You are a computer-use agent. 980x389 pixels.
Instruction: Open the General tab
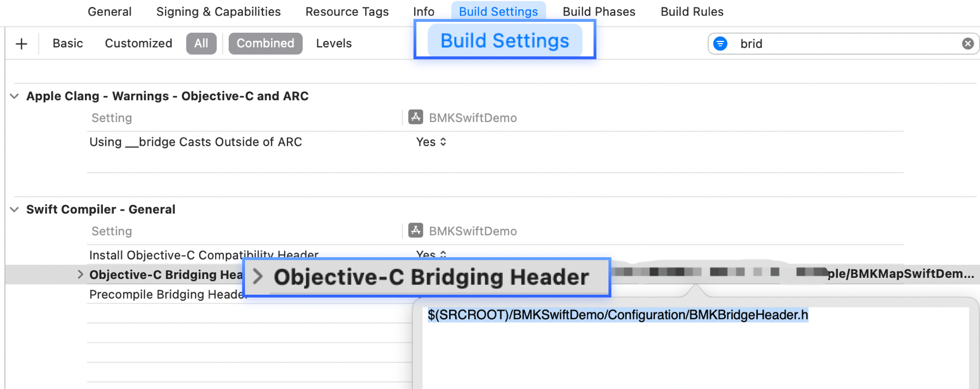pos(109,12)
